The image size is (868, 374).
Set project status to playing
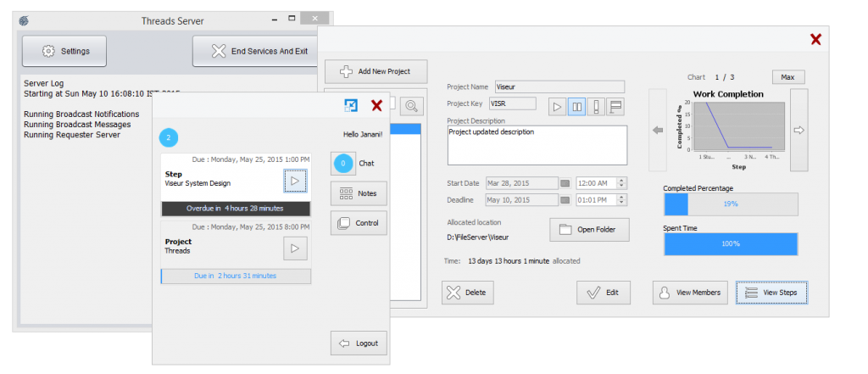tap(557, 107)
